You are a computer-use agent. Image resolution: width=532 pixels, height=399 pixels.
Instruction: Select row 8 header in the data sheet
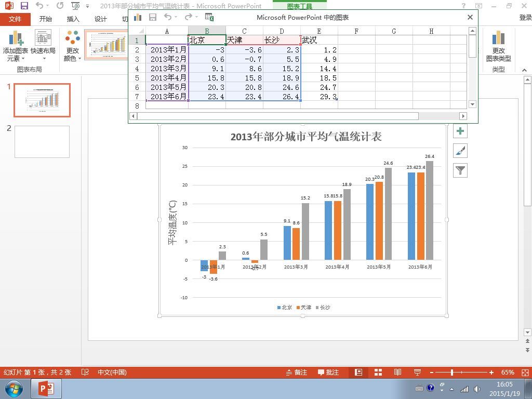click(x=137, y=106)
